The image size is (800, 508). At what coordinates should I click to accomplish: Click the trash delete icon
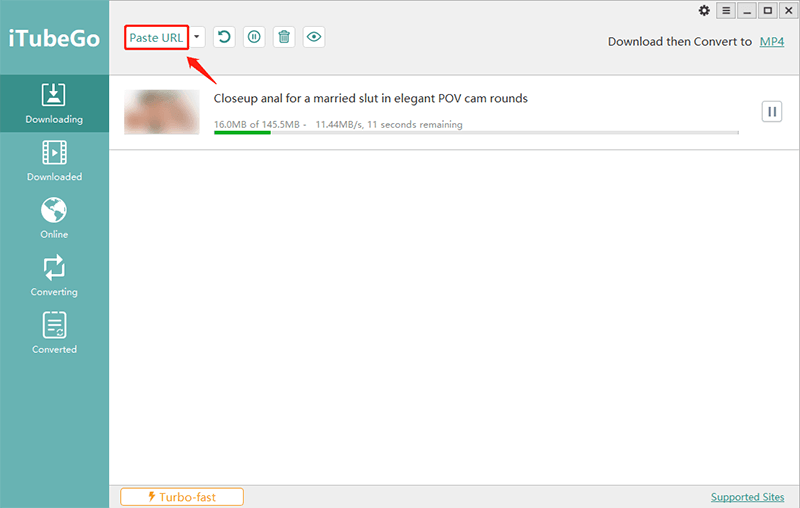284,37
